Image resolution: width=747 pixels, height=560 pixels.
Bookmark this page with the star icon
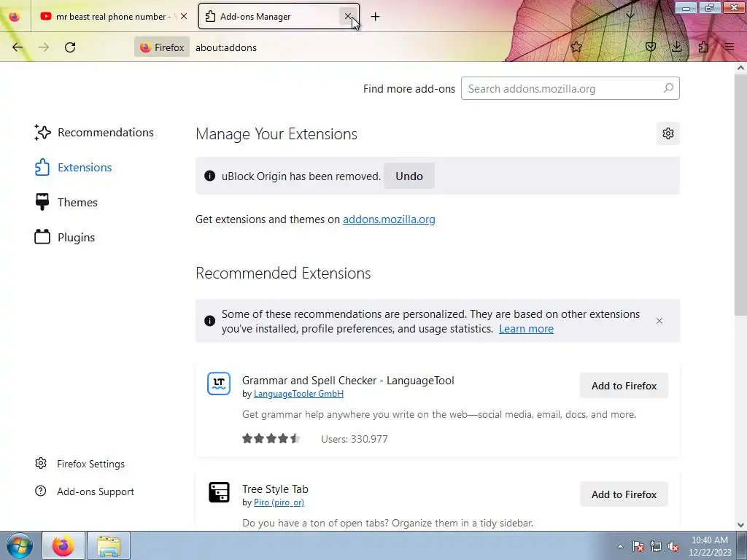[576, 47]
